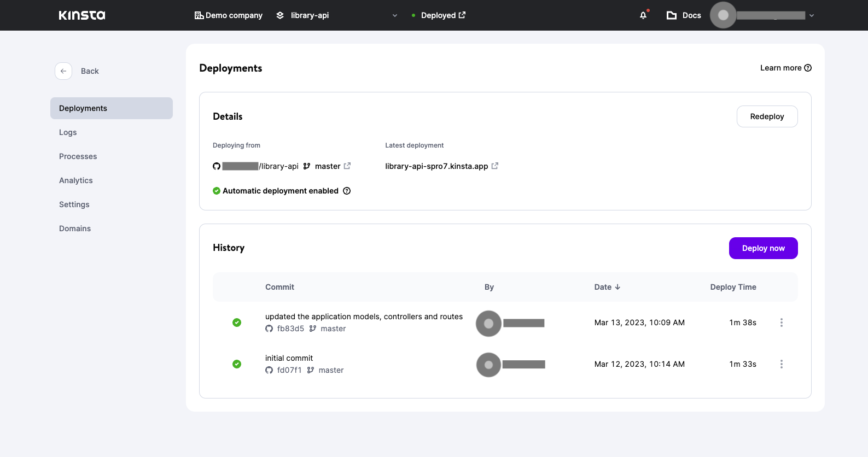Click the By column header
The image size is (868, 457).
pyautogui.click(x=489, y=287)
